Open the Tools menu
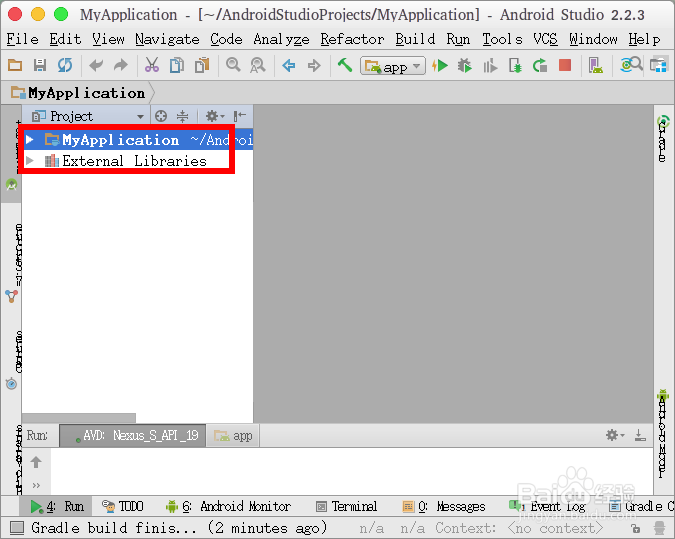Viewport: 675px width, 539px height. coord(502,39)
